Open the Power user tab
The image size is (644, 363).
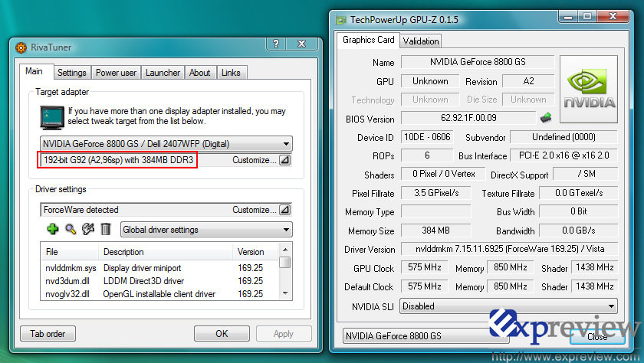116,73
